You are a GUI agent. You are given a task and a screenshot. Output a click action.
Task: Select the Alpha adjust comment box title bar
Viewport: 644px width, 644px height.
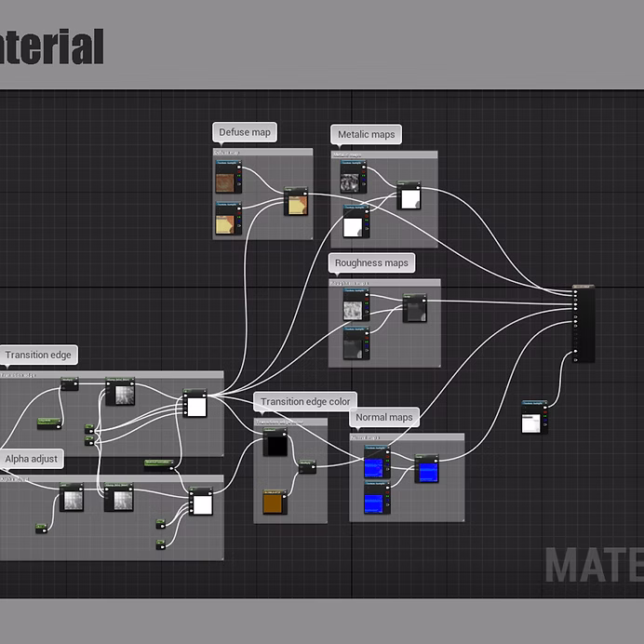pos(112,479)
